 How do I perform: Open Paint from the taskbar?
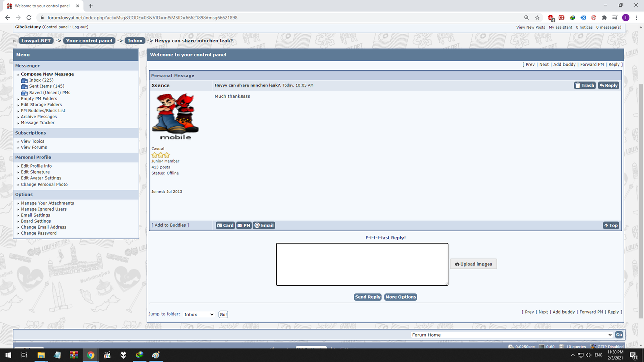[156, 355]
